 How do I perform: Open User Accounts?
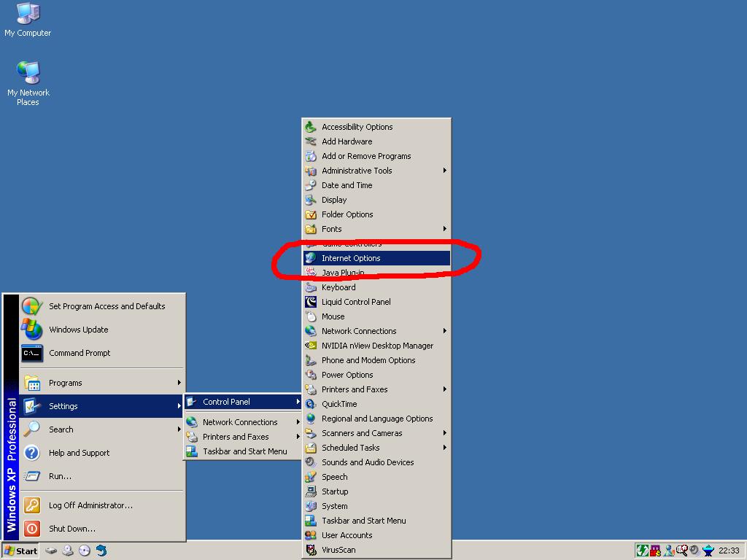point(377,535)
